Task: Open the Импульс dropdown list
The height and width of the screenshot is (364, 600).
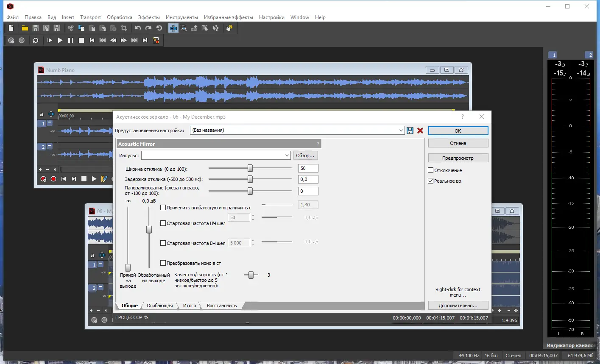Action: 287,156
